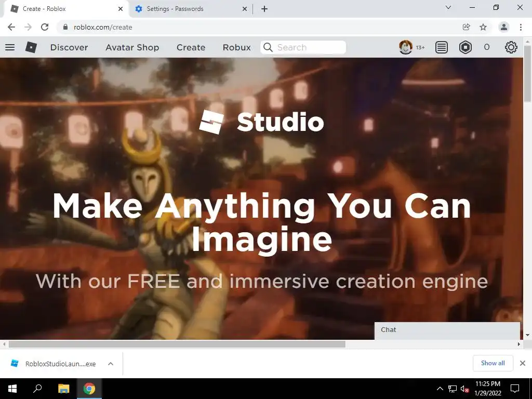Viewport: 532px width, 399px height.
Task: Open the tab search dropdown chevron
Action: [448, 7]
